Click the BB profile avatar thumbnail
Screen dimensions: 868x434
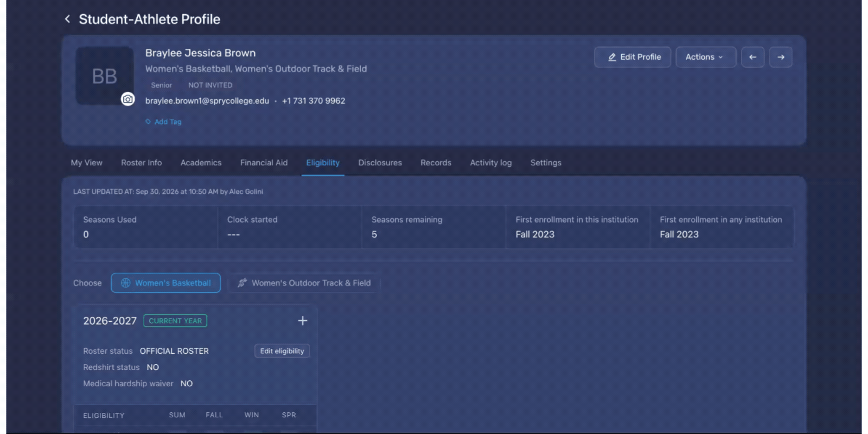click(104, 76)
